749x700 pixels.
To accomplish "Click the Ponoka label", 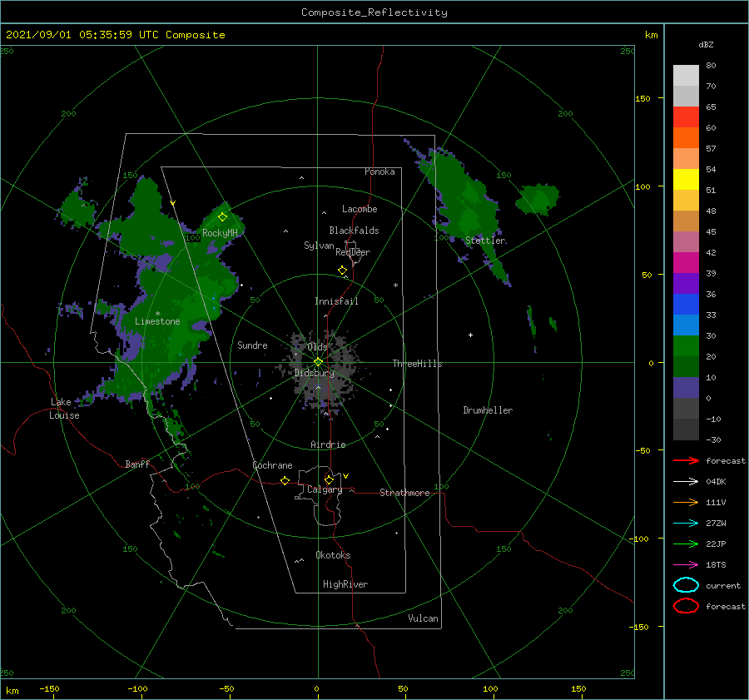I will [379, 171].
